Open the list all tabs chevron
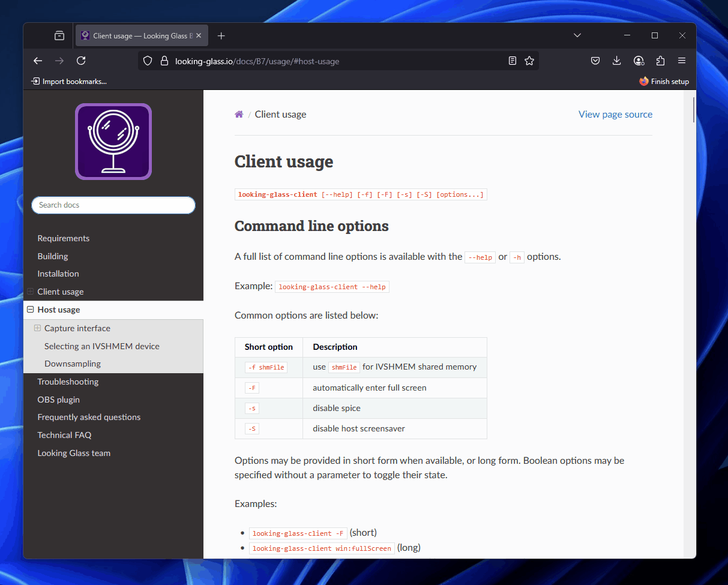The height and width of the screenshot is (585, 728). click(x=577, y=36)
